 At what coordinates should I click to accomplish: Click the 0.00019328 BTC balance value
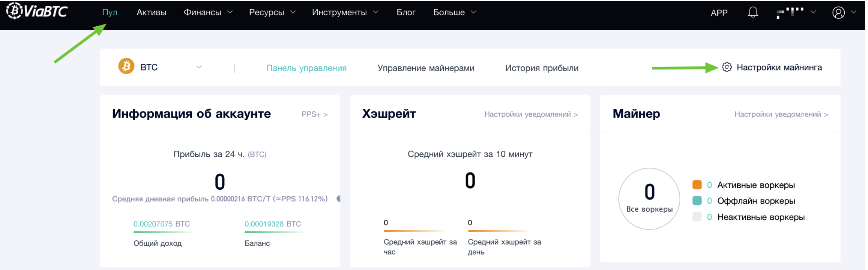273,224
